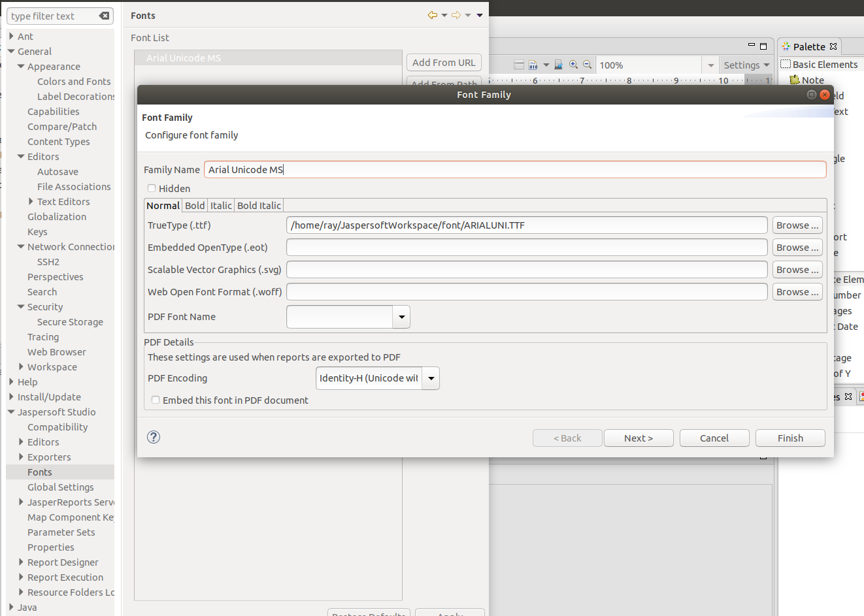Click the image export icon in editor toolbar
The height and width of the screenshot is (616, 864).
click(x=558, y=65)
